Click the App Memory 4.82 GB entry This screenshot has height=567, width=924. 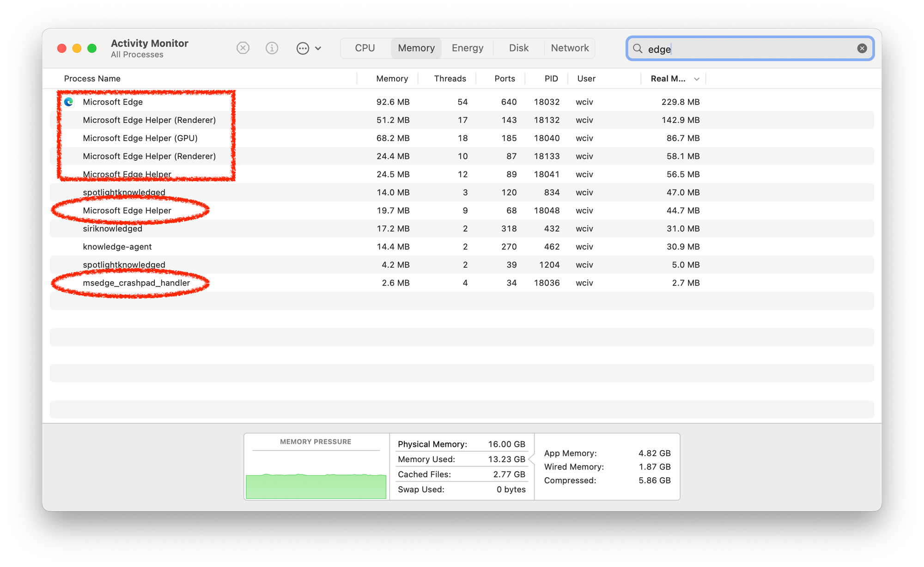pyautogui.click(x=607, y=453)
